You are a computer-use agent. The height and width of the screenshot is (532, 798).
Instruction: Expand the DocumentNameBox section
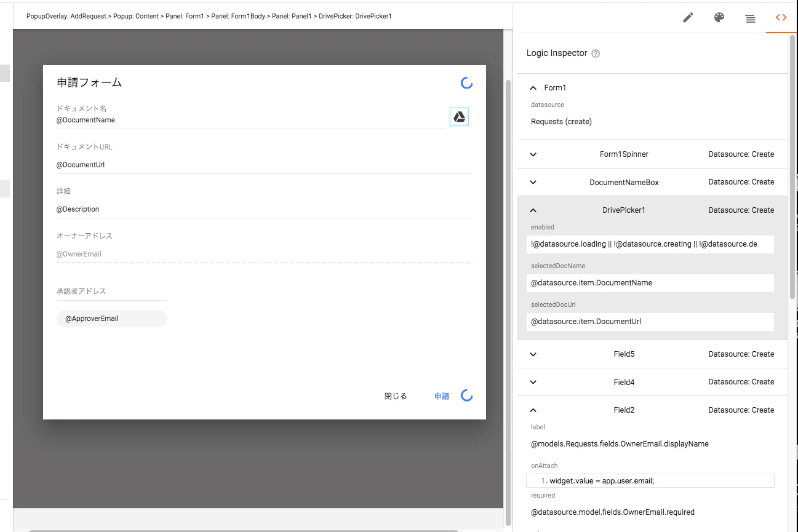tap(533, 182)
